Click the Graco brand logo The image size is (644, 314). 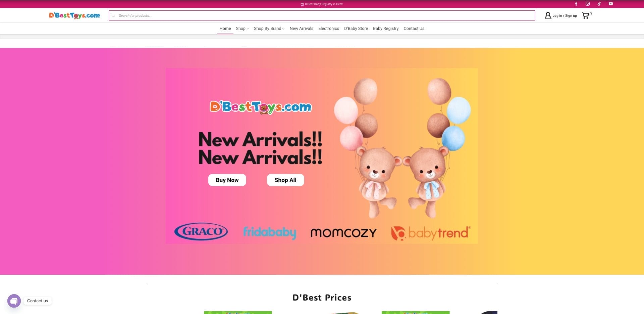(201, 231)
